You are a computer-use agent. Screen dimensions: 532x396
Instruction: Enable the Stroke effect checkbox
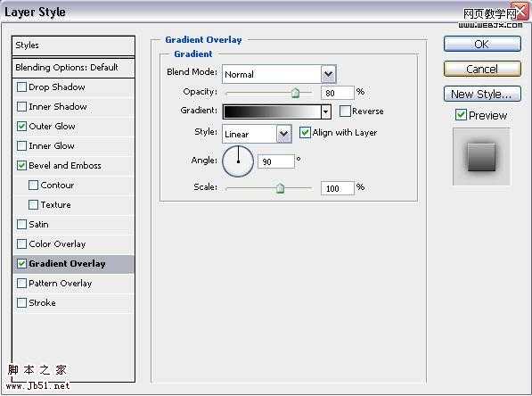pos(21,302)
